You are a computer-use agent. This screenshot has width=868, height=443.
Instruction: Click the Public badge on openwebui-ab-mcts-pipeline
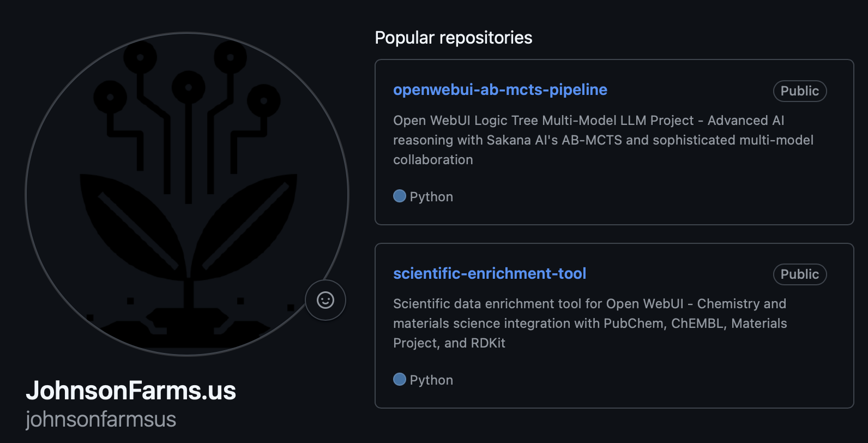click(799, 91)
